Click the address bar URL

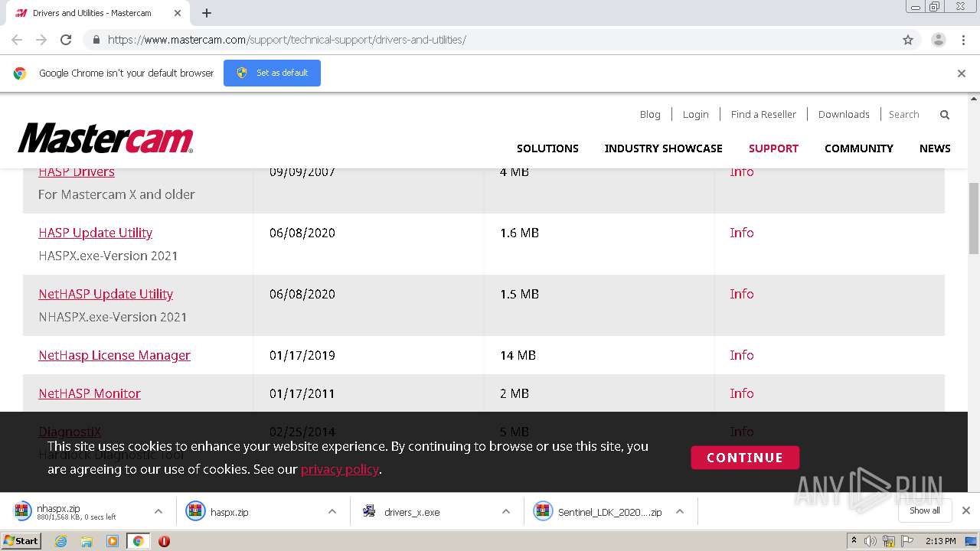pos(286,40)
